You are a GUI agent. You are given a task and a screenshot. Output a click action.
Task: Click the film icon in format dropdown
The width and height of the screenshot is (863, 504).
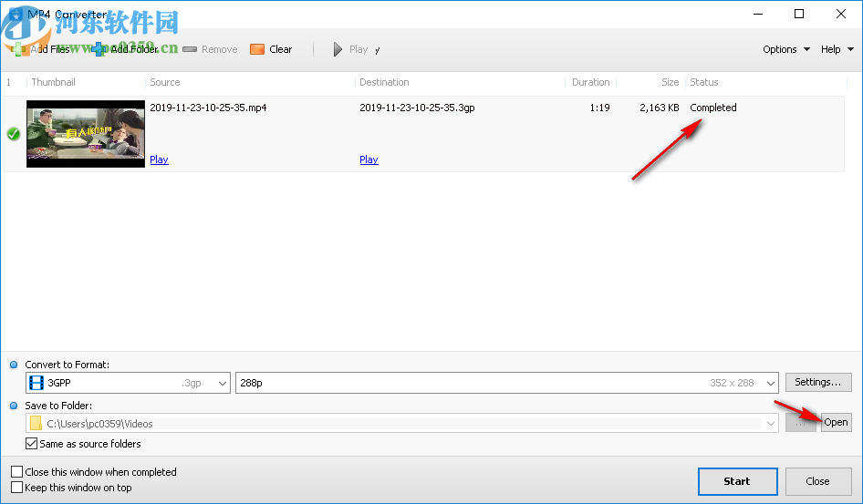tap(36, 383)
